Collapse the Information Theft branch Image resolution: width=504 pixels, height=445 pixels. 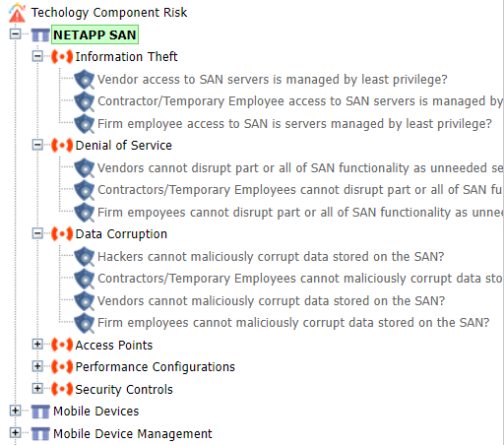(37, 56)
